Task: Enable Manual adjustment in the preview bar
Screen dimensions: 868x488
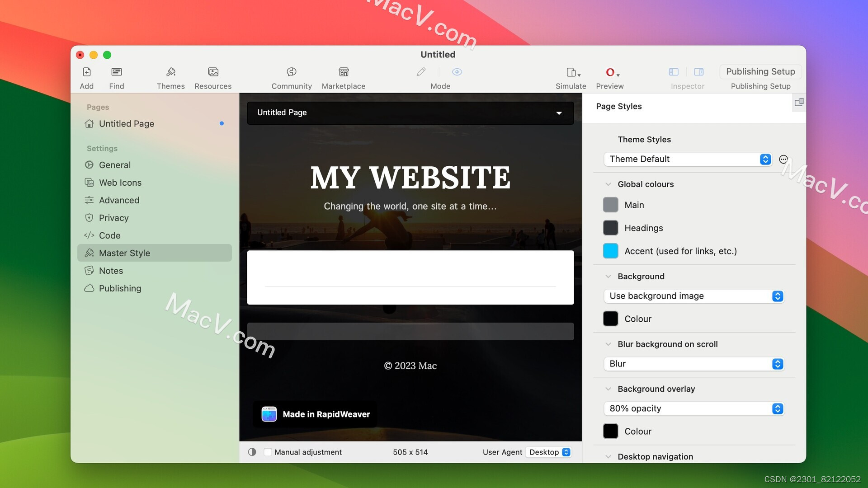Action: pyautogui.click(x=268, y=452)
